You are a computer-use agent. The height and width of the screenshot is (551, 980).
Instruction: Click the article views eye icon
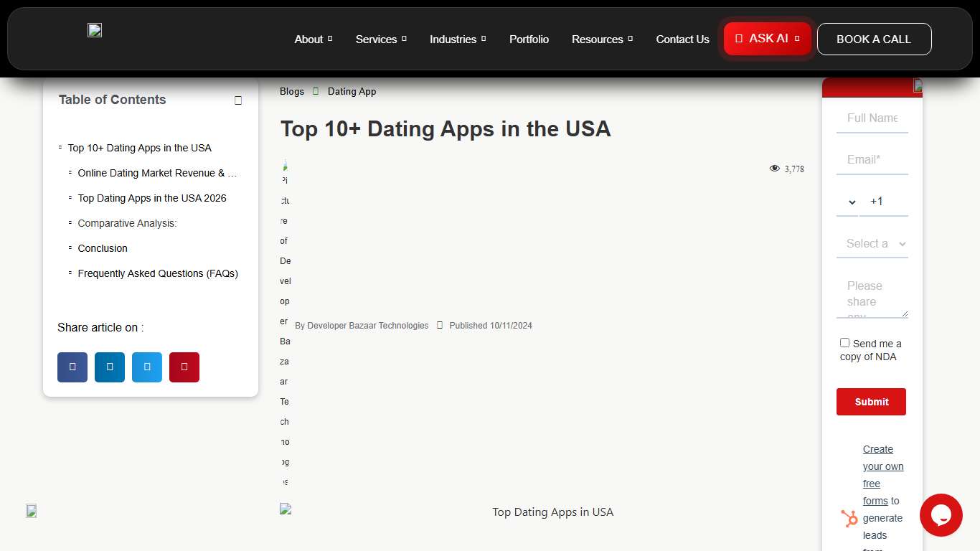(x=775, y=168)
